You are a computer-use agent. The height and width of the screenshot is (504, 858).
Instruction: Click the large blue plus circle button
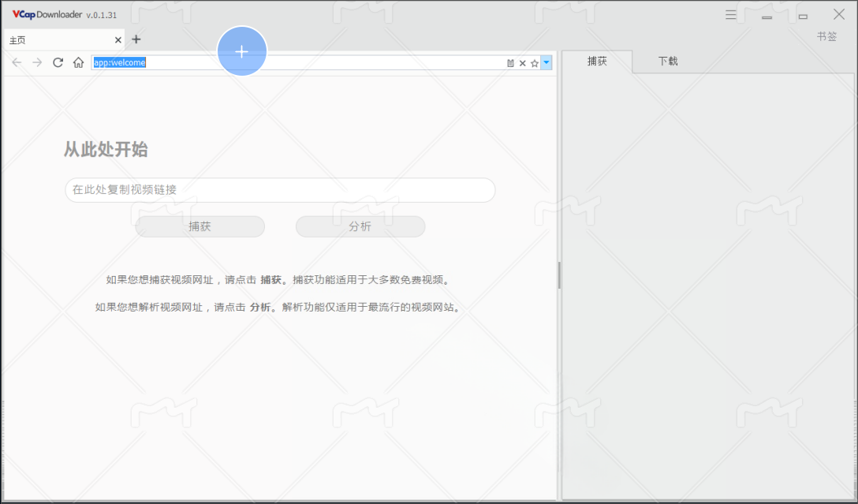click(242, 51)
